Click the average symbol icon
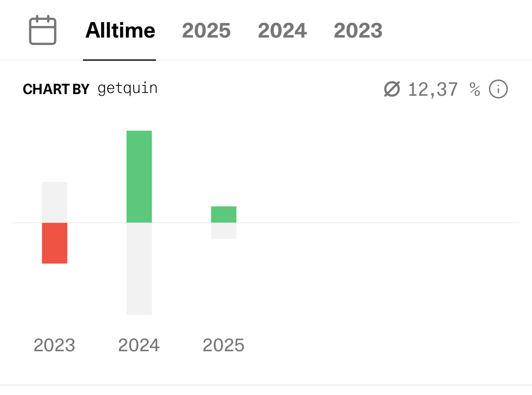The image size is (532, 395). pos(392,89)
